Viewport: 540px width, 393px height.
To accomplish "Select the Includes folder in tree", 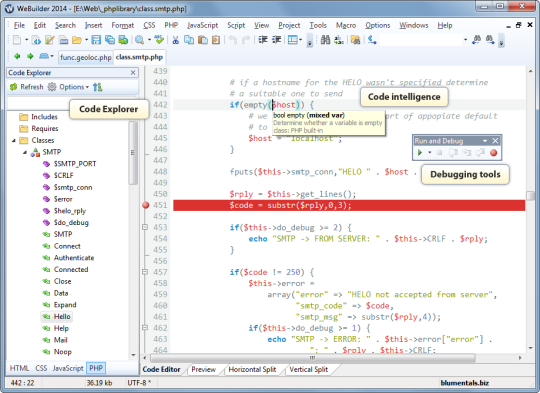I will pos(39,117).
